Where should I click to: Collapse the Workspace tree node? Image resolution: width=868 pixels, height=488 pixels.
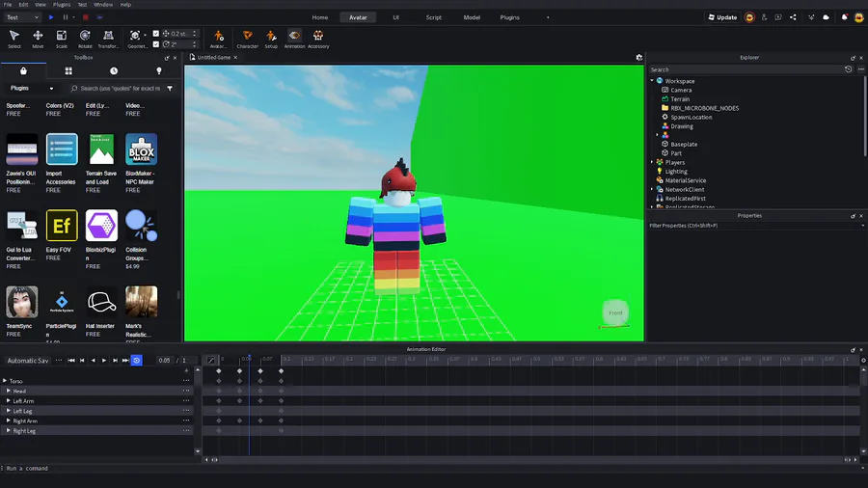[652, 81]
